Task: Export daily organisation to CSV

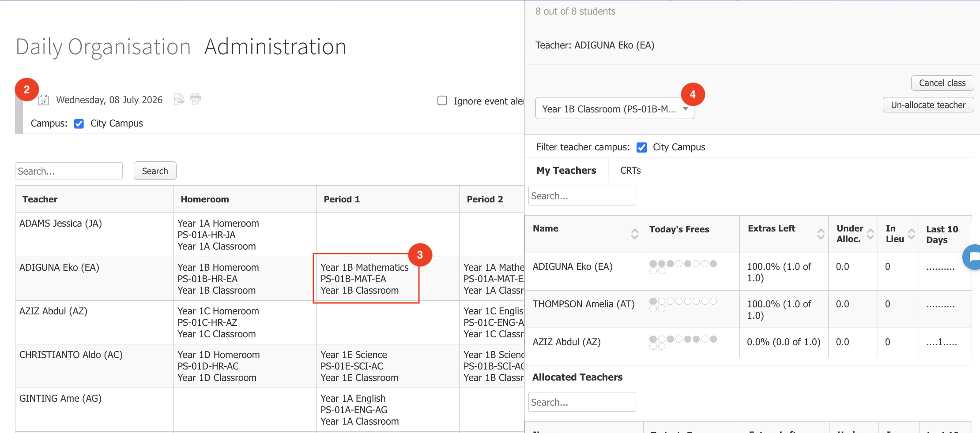Action: (x=179, y=99)
